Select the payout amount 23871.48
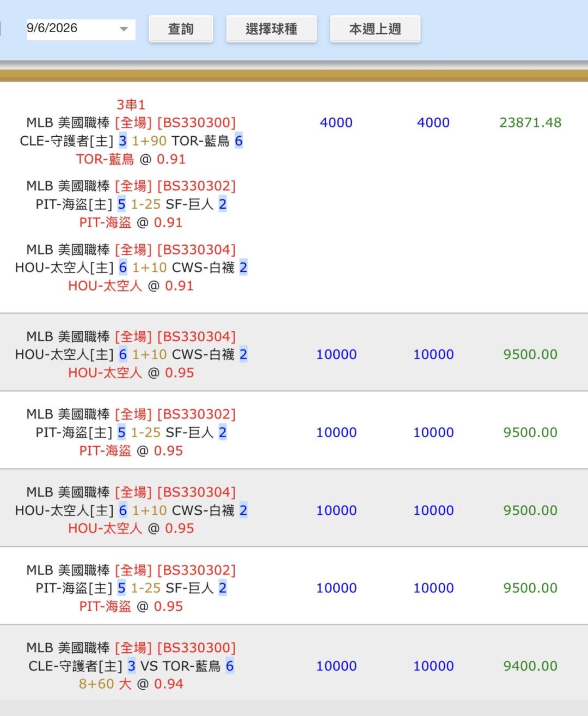The width and height of the screenshot is (588, 716). click(x=530, y=123)
